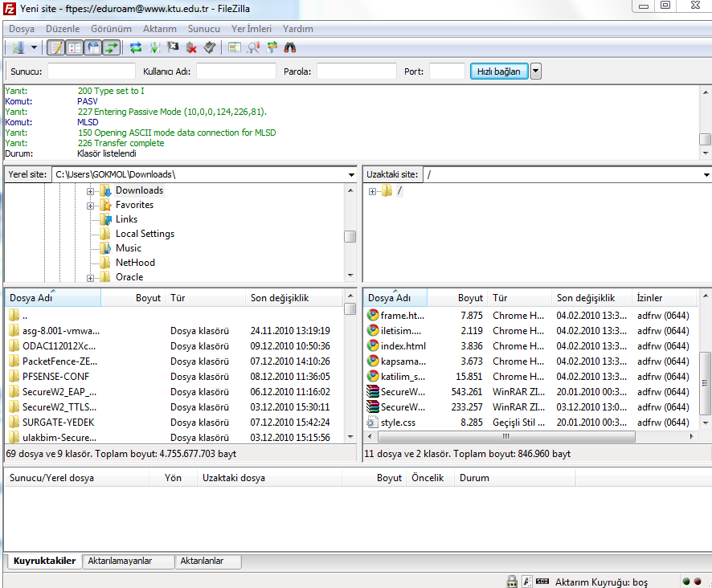Focus the Kullanıcı Adı field
Screen dimensions: 712x588
pos(236,71)
